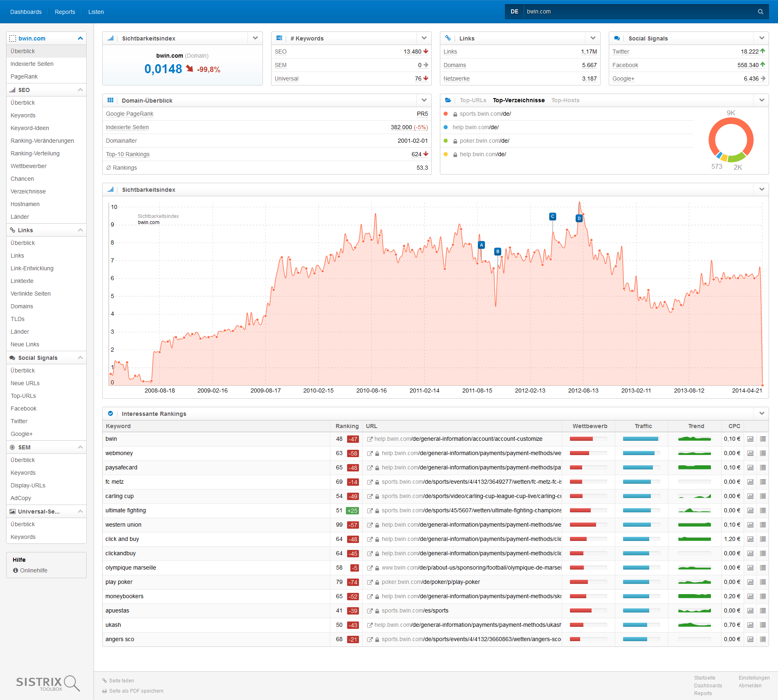Click the folder icon next to Top-URLs
This screenshot has width=778, height=700.
pyautogui.click(x=448, y=100)
